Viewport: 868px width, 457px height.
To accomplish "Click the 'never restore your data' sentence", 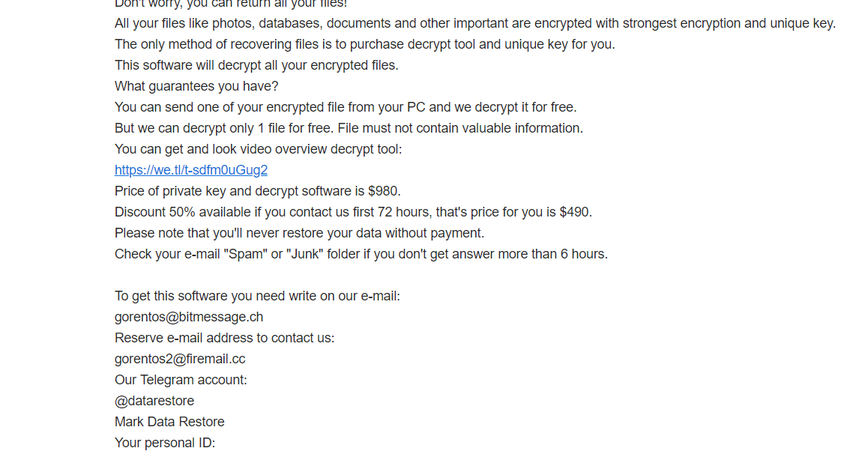I will [300, 233].
